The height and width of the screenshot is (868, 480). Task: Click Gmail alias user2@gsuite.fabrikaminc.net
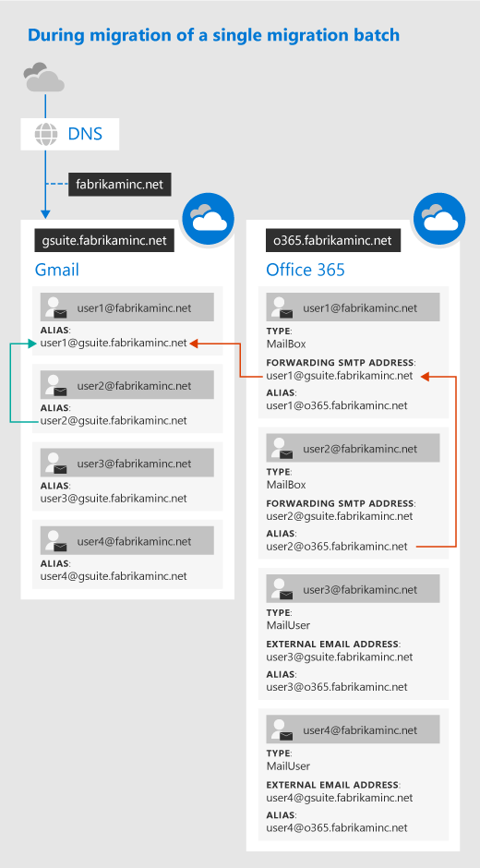point(114,421)
